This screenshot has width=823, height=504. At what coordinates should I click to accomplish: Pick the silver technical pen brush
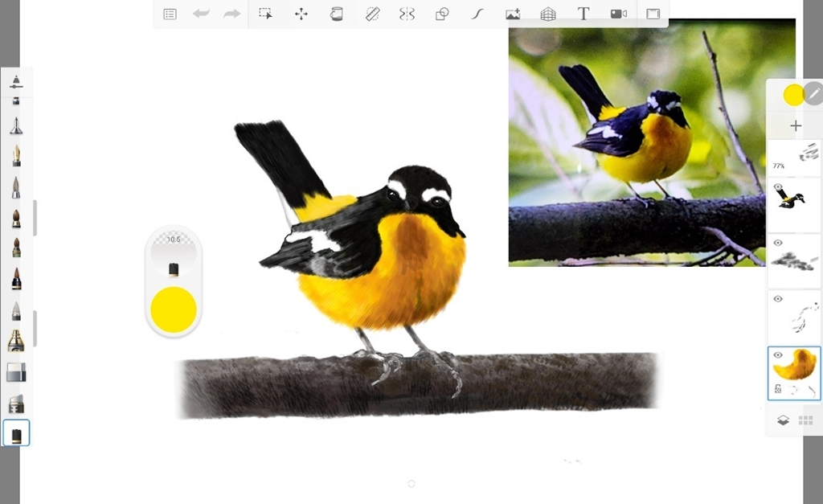click(x=16, y=126)
